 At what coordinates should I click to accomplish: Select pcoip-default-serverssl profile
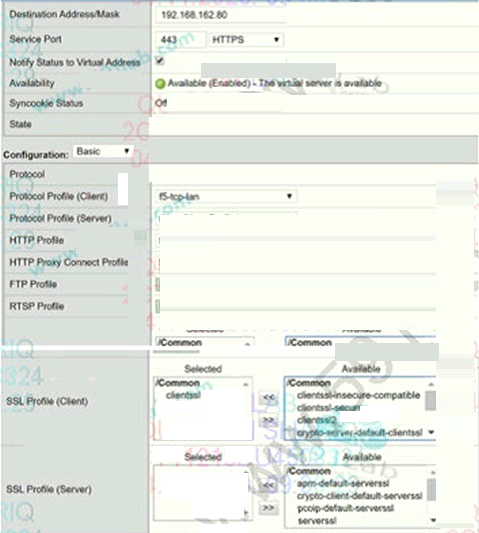345,509
